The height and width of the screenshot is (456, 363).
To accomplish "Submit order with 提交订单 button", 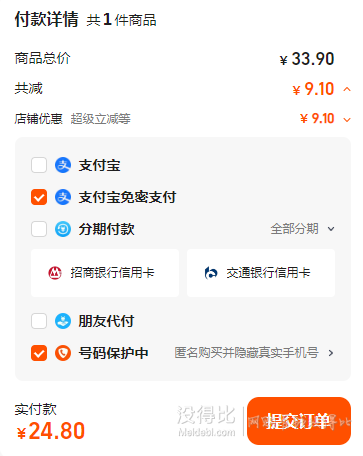I will 299,421.
